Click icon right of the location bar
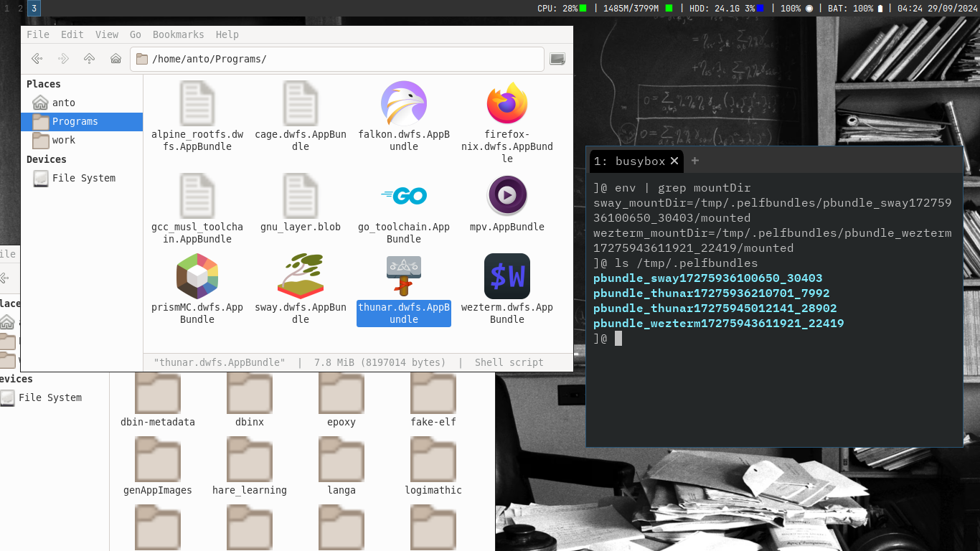Screen dimensions: 980x551 557,59
